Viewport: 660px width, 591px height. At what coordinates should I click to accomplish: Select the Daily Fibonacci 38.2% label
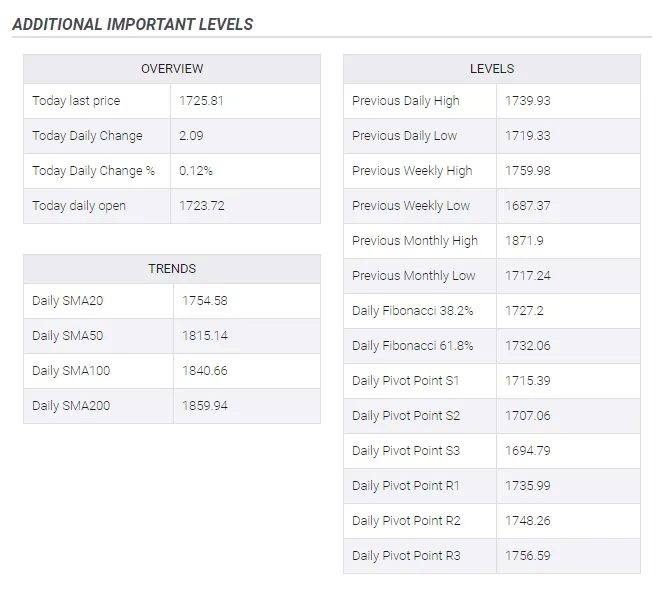[x=412, y=311]
